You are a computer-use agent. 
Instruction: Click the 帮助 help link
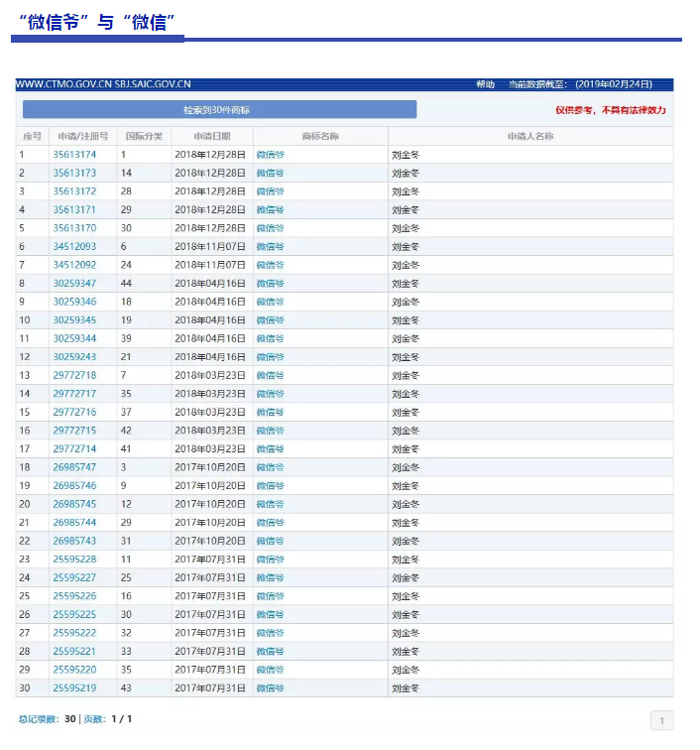coord(485,85)
